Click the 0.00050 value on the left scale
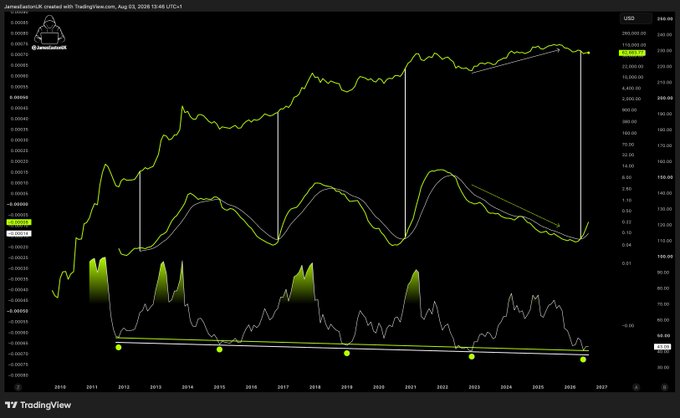Image resolution: width=680 pixels, height=418 pixels. click(x=19, y=98)
